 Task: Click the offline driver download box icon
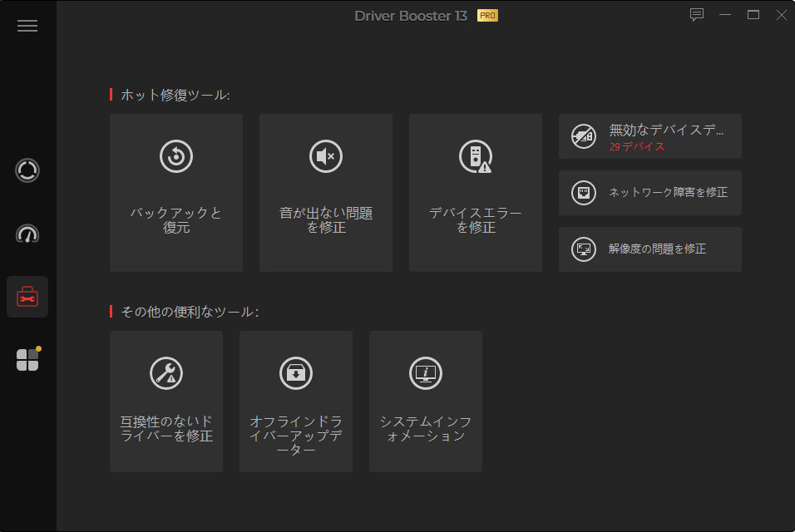[296, 373]
